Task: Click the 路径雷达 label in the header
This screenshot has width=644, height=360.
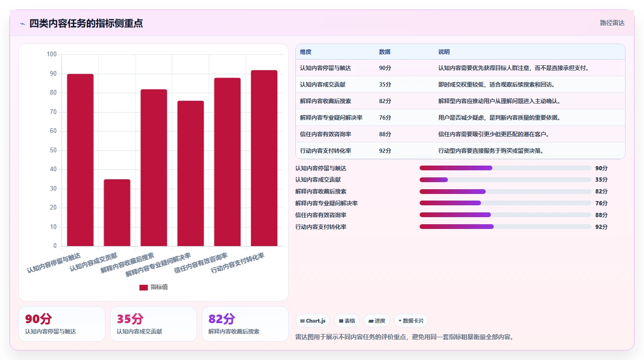Action: pos(612,23)
